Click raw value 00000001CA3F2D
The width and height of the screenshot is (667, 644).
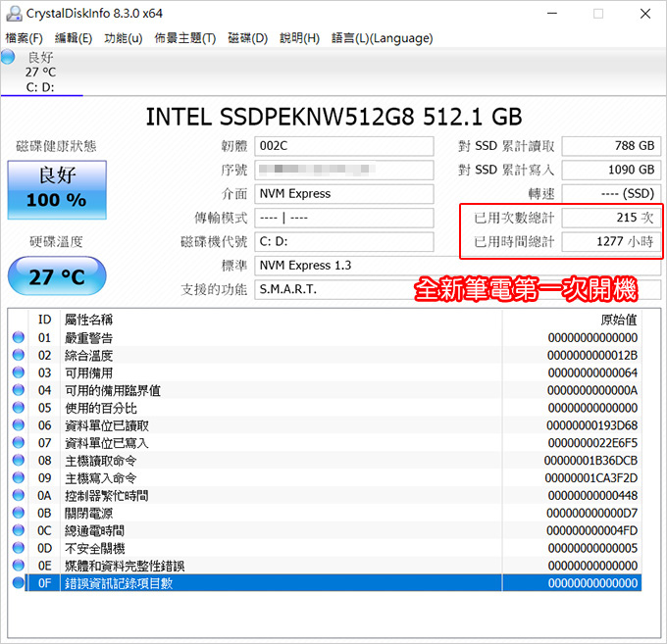pos(591,477)
